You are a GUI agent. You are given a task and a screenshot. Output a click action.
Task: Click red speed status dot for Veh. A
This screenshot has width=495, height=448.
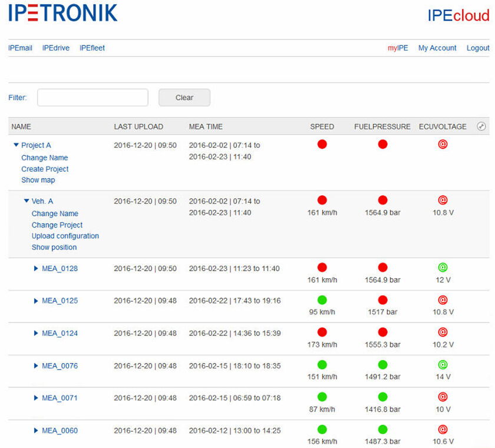click(x=322, y=200)
